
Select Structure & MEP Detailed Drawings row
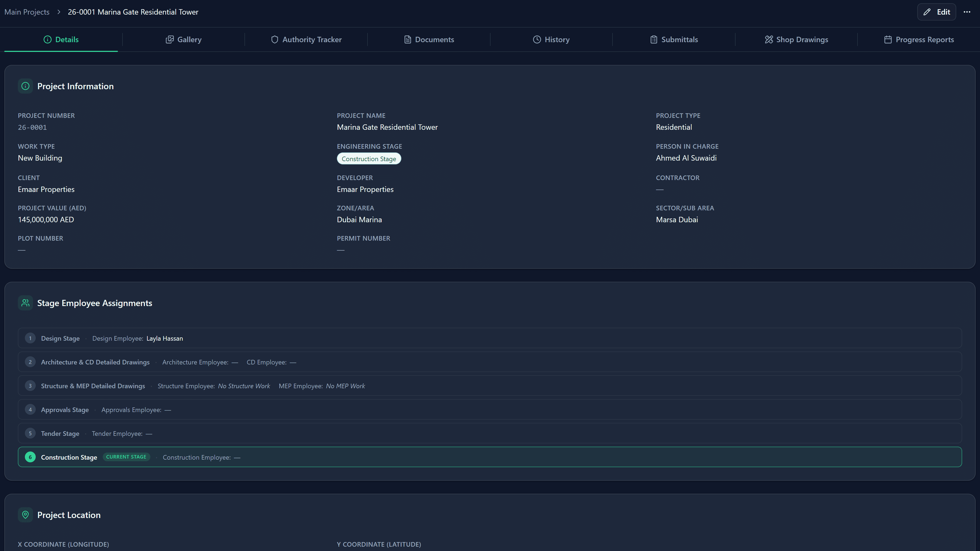point(490,386)
